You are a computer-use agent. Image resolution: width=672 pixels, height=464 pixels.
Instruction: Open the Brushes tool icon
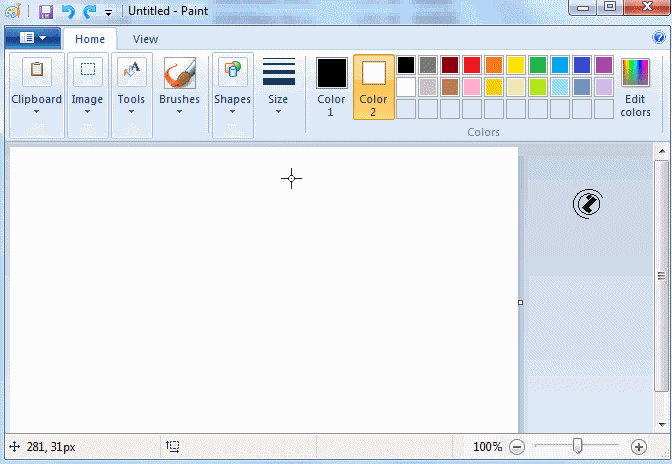tap(180, 75)
